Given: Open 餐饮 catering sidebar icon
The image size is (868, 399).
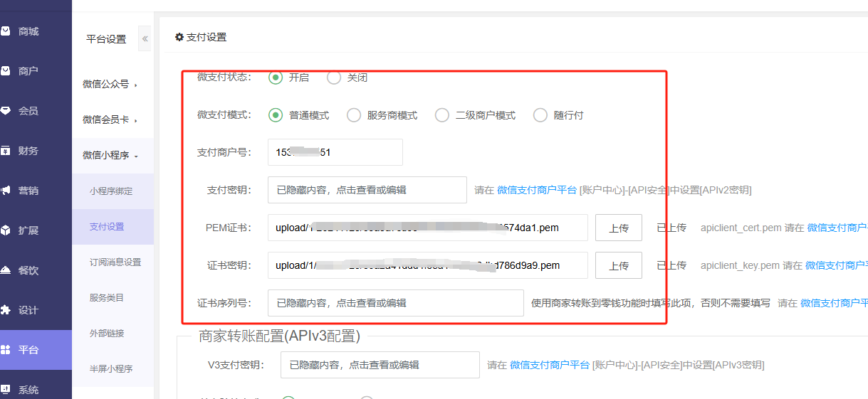Looking at the screenshot, I should pos(6,270).
